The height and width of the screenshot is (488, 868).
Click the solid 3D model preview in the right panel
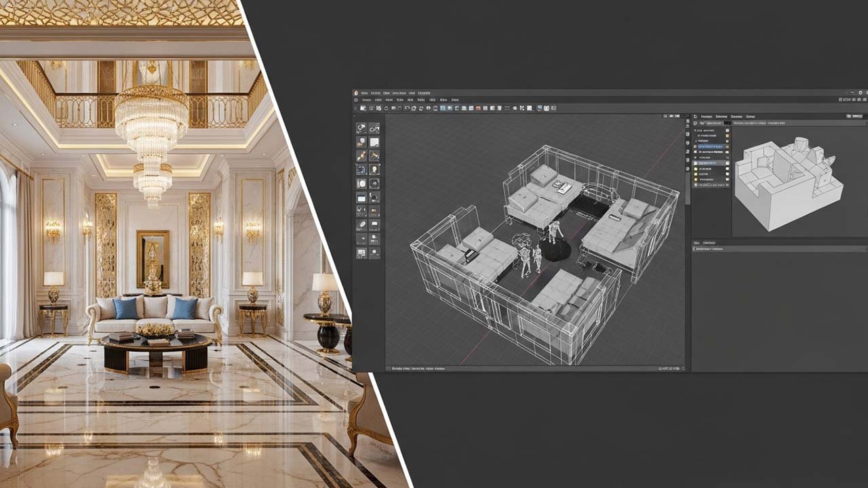tap(789, 183)
